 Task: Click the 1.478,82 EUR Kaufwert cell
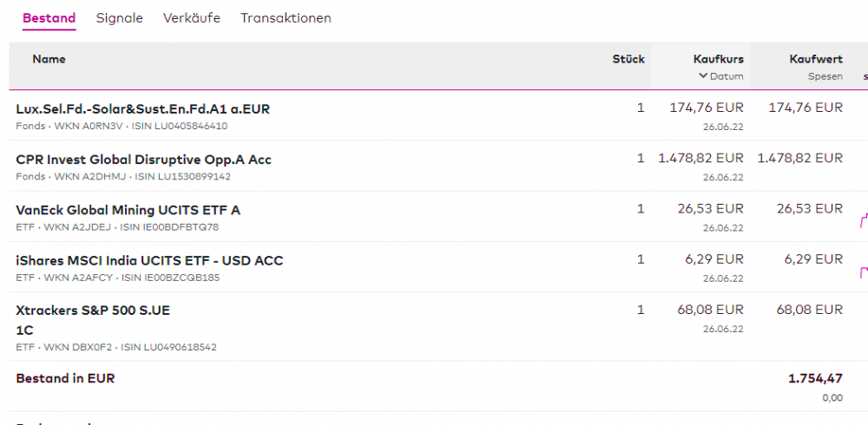799,158
